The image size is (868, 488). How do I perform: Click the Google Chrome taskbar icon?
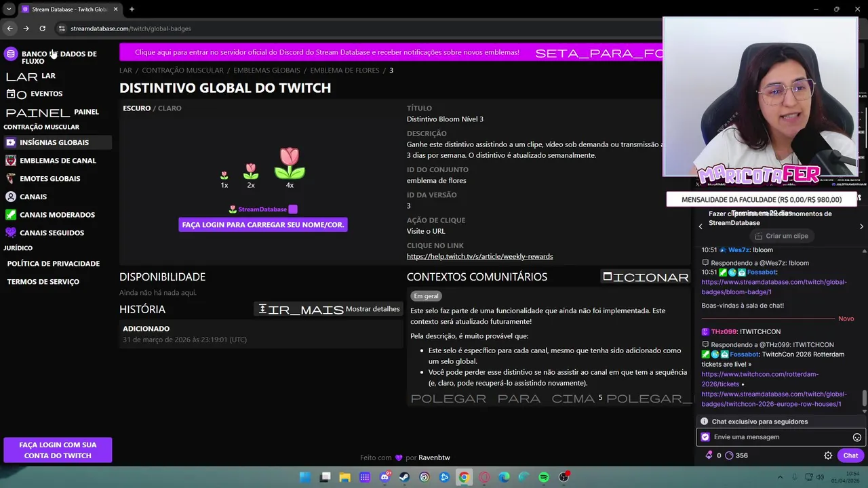(x=464, y=477)
